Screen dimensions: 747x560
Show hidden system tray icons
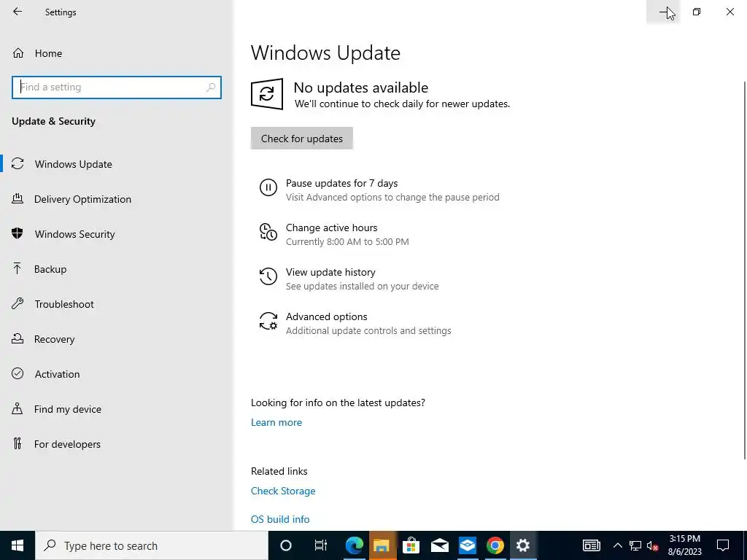[617, 545]
